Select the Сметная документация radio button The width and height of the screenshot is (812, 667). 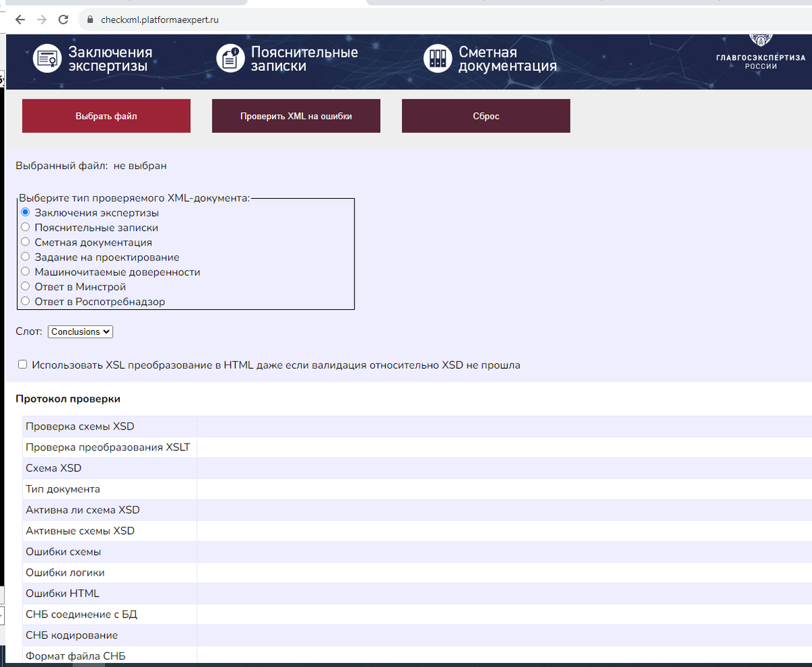click(x=25, y=241)
